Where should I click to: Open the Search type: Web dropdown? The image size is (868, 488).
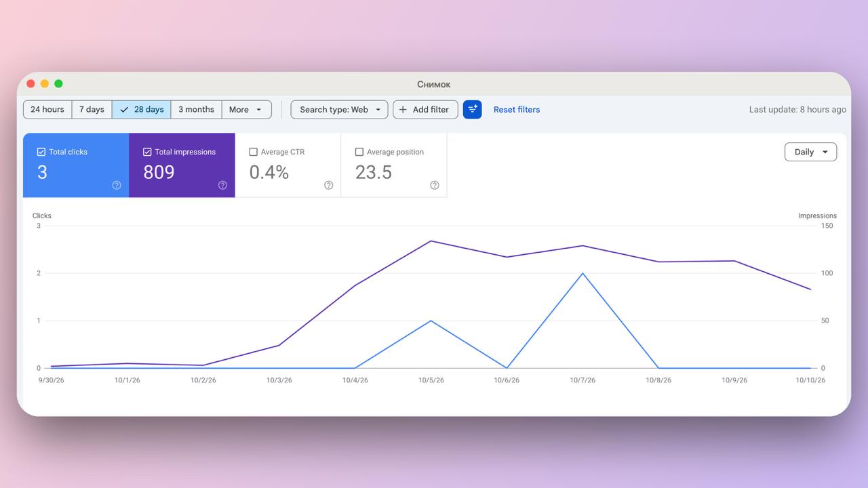click(340, 109)
